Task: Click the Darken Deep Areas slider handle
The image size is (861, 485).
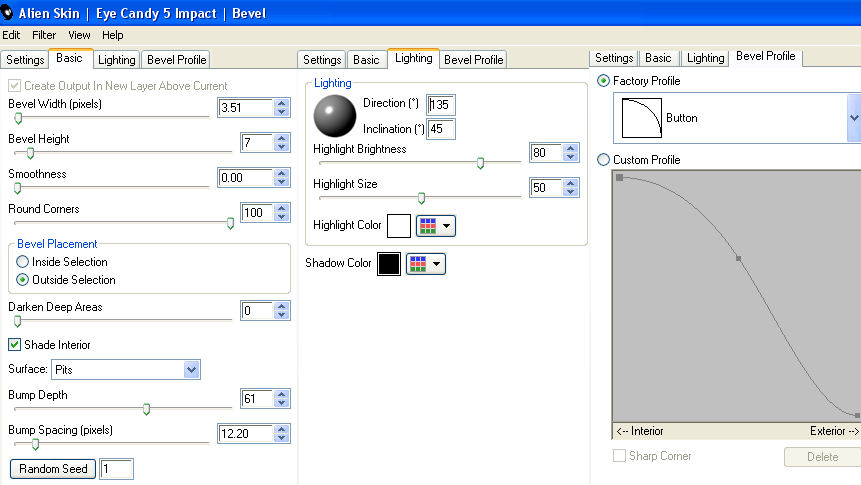Action: click(18, 321)
